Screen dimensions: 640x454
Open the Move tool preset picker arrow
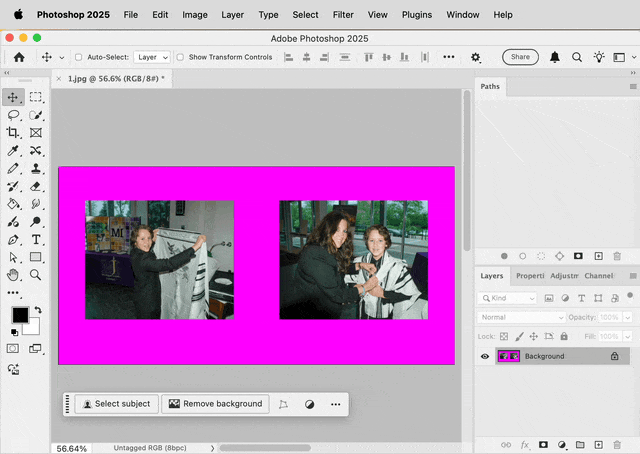pyautogui.click(x=62, y=58)
